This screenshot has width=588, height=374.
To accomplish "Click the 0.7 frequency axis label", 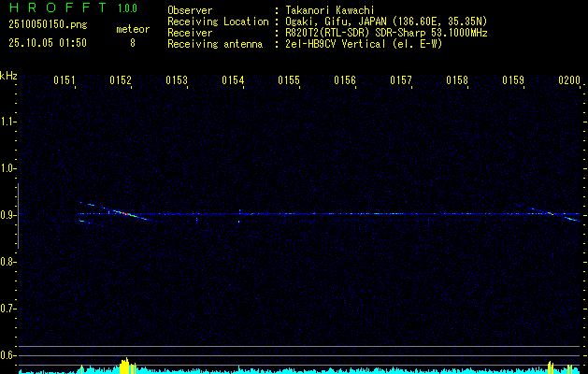I will coord(8,309).
